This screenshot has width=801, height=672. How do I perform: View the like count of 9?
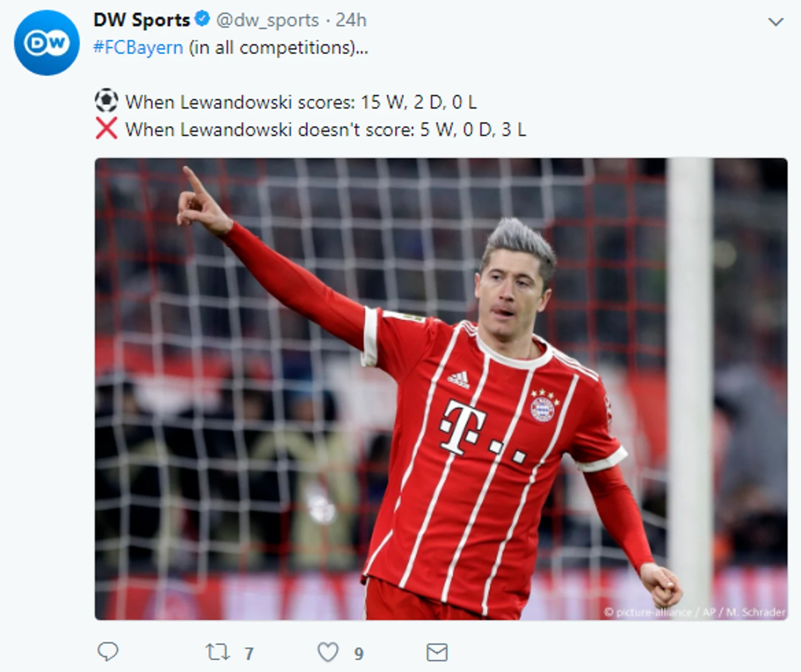click(359, 653)
